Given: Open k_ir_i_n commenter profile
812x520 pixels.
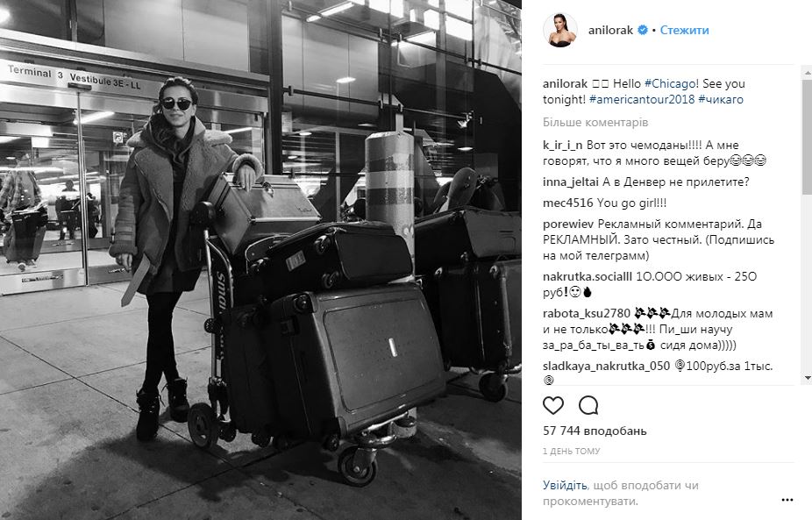Looking at the screenshot, I should pos(562,145).
